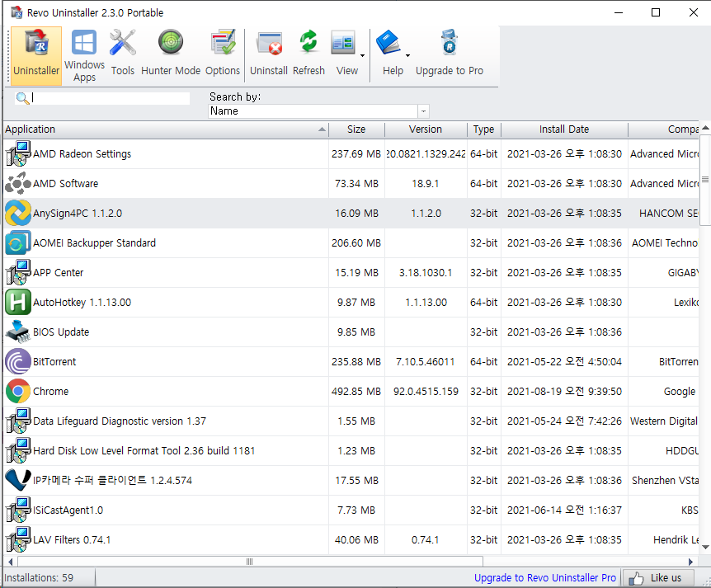
Task: Sort by the Application column header
Action: [x=166, y=129]
